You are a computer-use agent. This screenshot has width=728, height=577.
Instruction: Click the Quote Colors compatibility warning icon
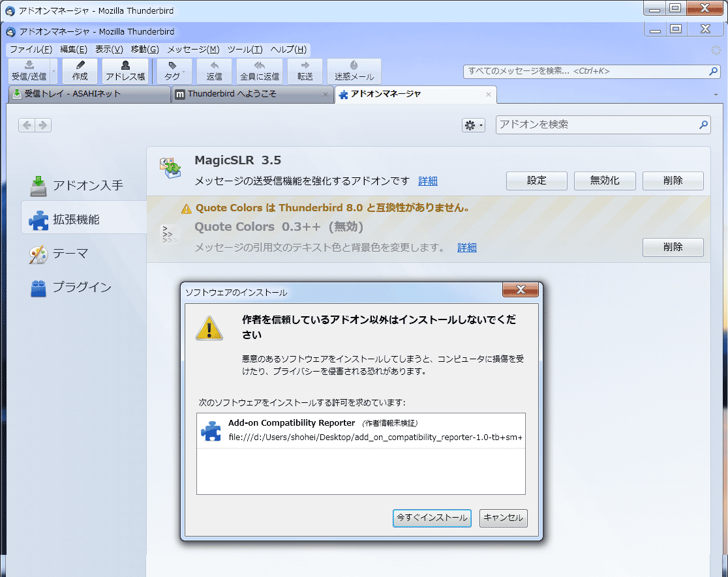coord(186,209)
